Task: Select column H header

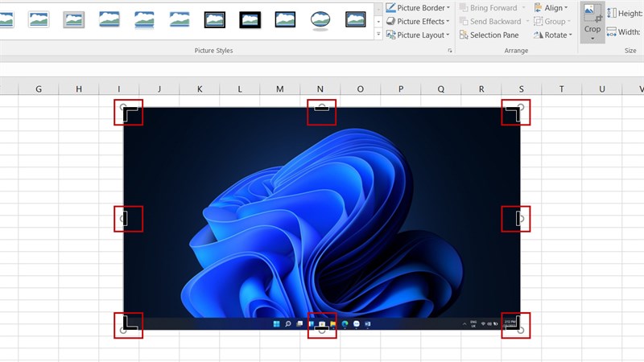Action: (x=79, y=89)
